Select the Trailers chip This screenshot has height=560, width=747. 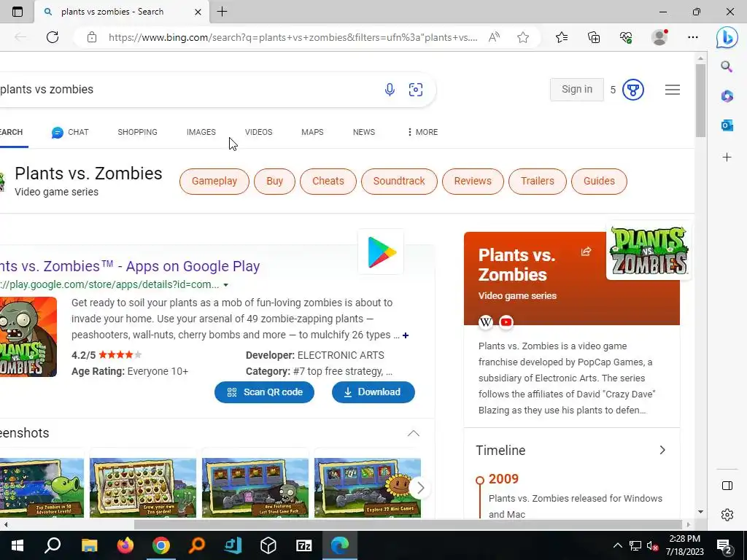[538, 182]
